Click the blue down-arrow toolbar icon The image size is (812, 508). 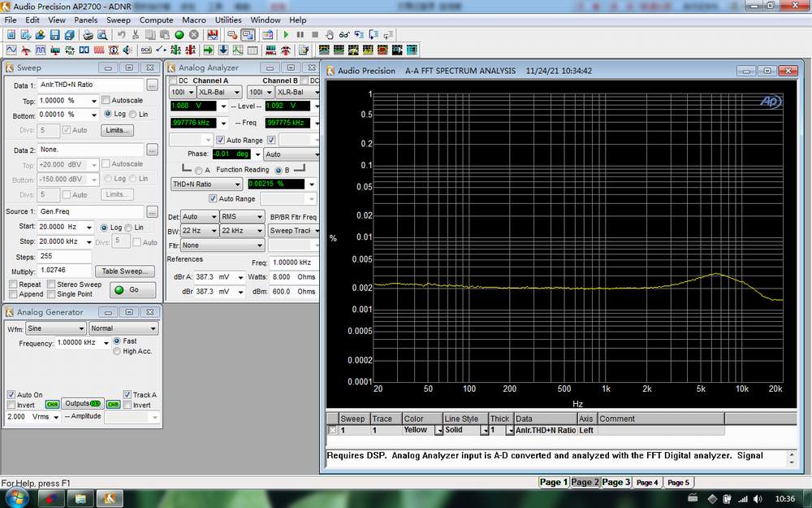point(223,50)
